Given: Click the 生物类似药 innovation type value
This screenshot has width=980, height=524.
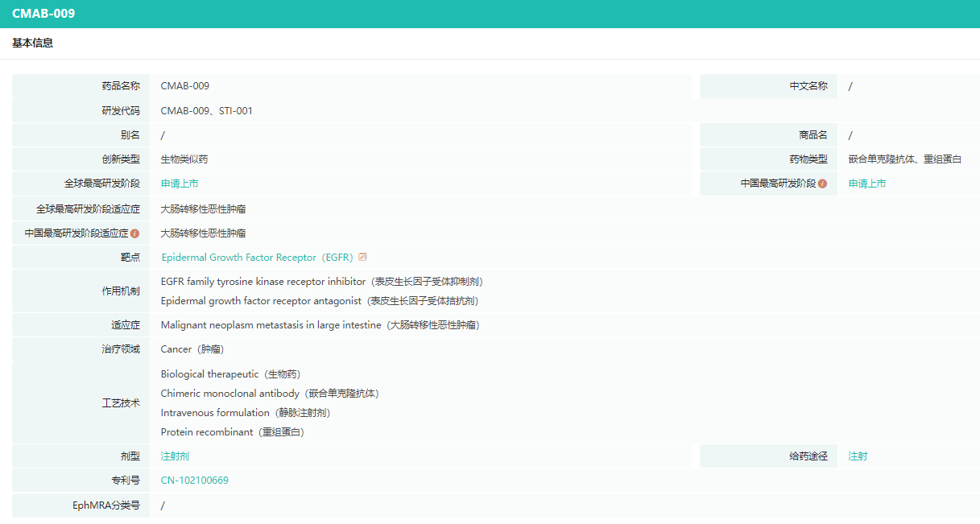Looking at the screenshot, I should (184, 159).
